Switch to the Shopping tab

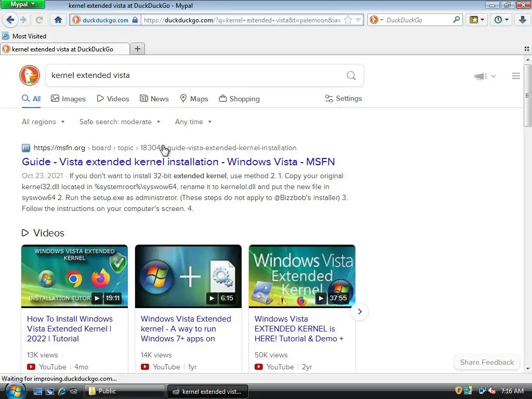(x=239, y=99)
